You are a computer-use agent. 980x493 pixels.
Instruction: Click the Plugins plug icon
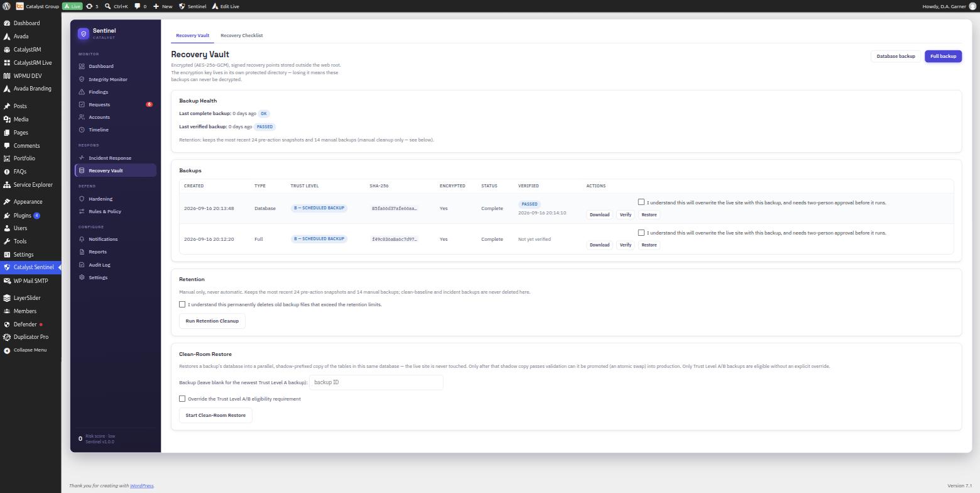7,215
